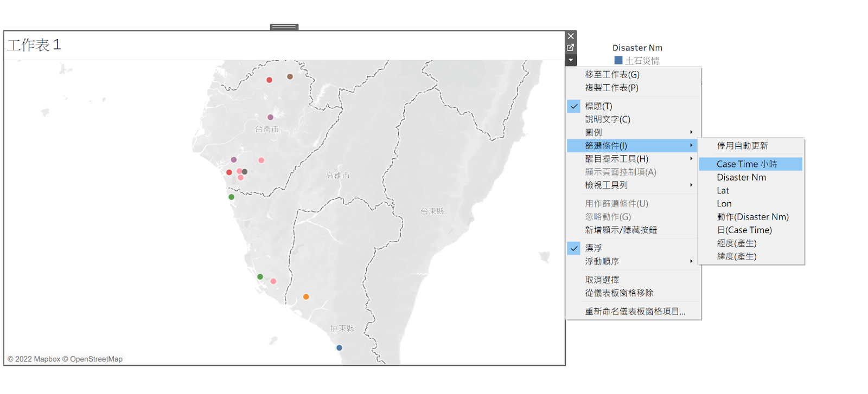Choose 動作(Disaster Nm) filter
The width and height of the screenshot is (868, 394).
coord(751,217)
